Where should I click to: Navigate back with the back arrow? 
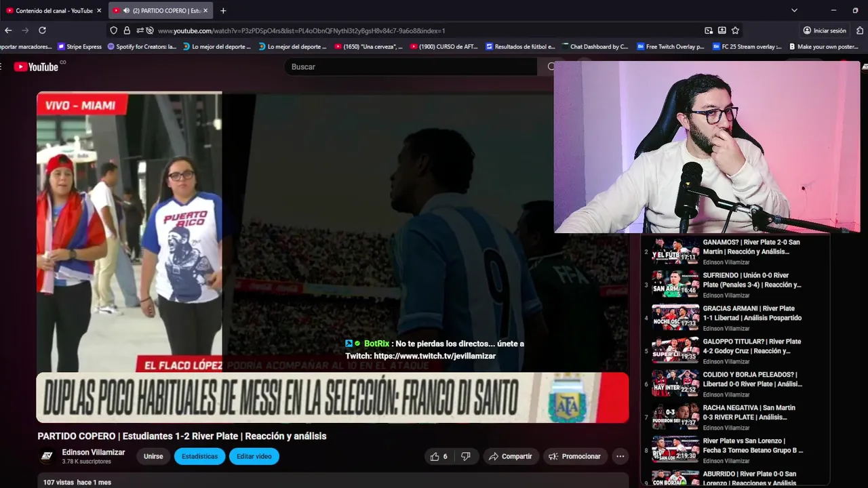(8, 30)
